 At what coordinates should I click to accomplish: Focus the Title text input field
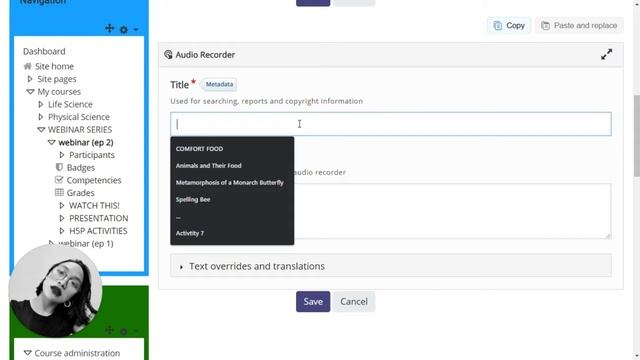point(391,124)
